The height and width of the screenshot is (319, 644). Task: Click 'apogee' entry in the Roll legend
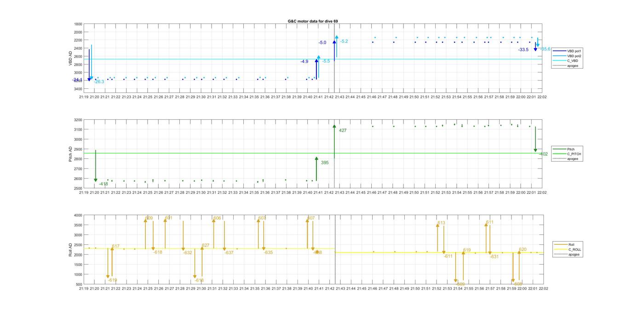click(x=574, y=254)
